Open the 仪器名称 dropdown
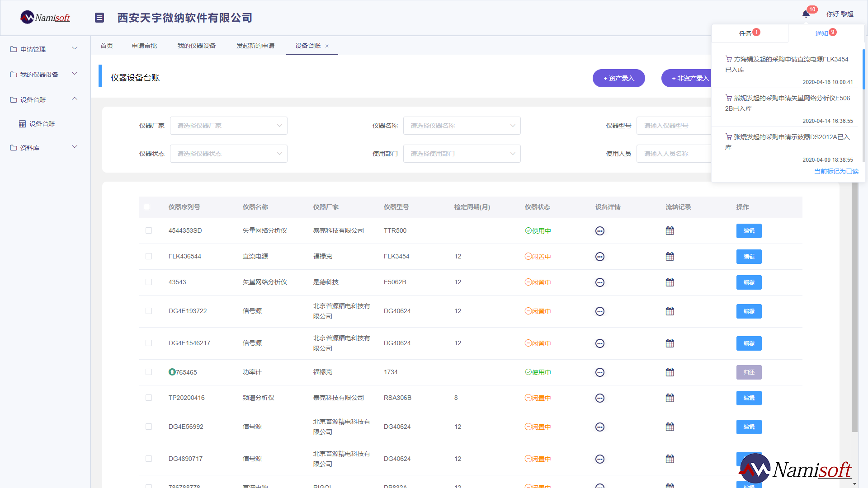868x488 pixels. (x=462, y=126)
